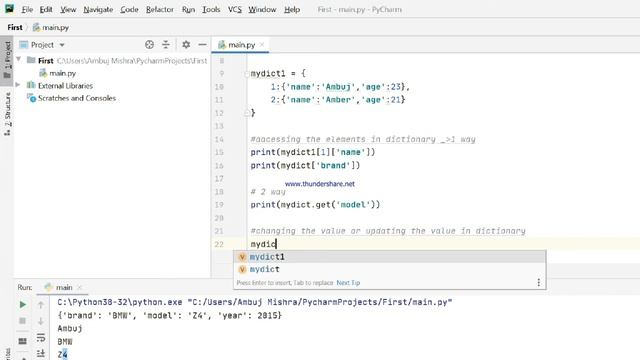The image size is (640, 360).
Task: Click the line 21 comment about updating
Action: [388, 231]
